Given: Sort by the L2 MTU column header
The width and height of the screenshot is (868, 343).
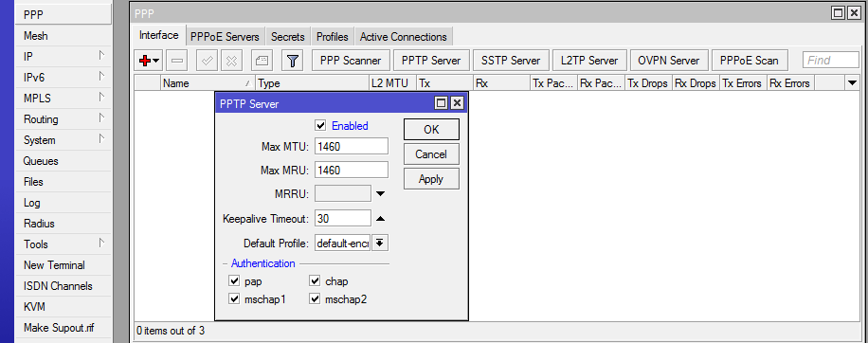Looking at the screenshot, I should (x=393, y=83).
